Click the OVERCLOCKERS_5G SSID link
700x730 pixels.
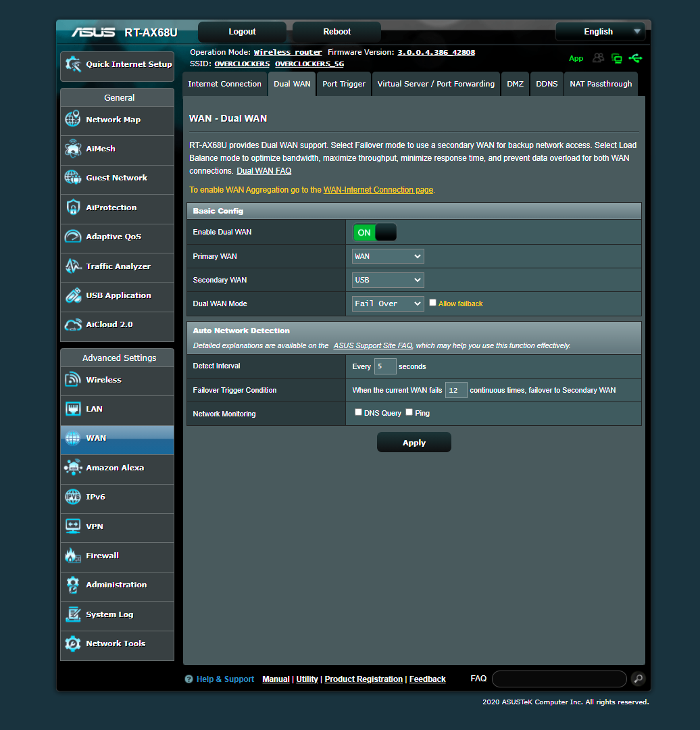(309, 64)
